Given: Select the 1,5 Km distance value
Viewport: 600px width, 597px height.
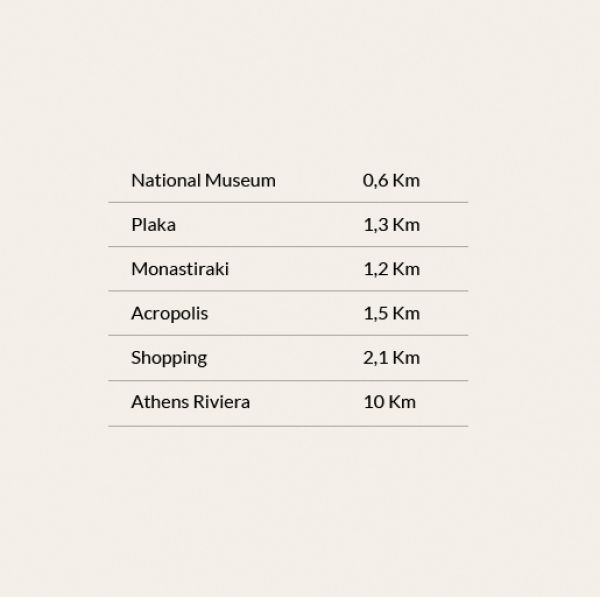Looking at the screenshot, I should pos(391,313).
